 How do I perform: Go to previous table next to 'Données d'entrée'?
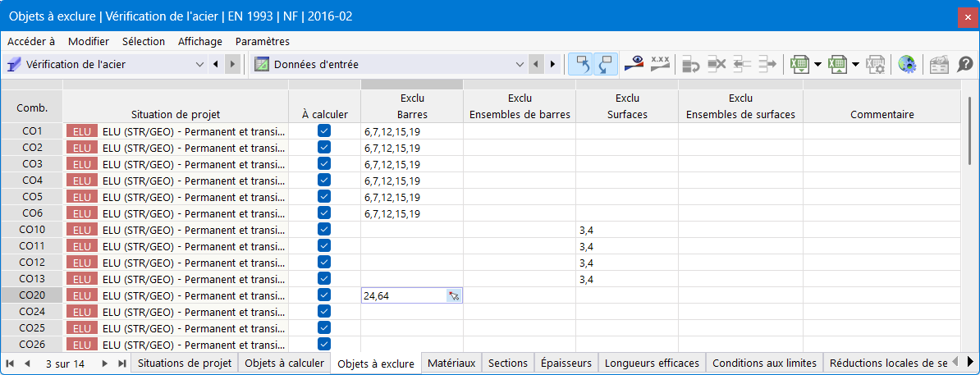536,64
